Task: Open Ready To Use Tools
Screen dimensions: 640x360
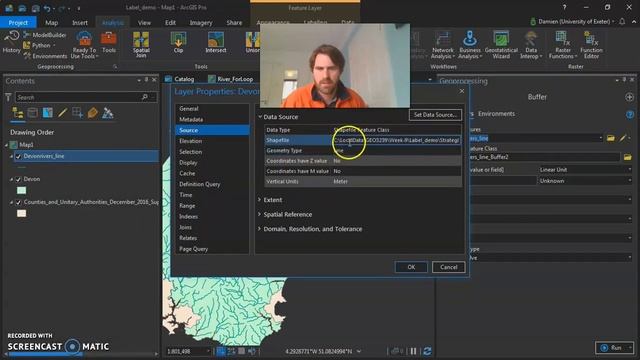Action: pyautogui.click(x=84, y=45)
